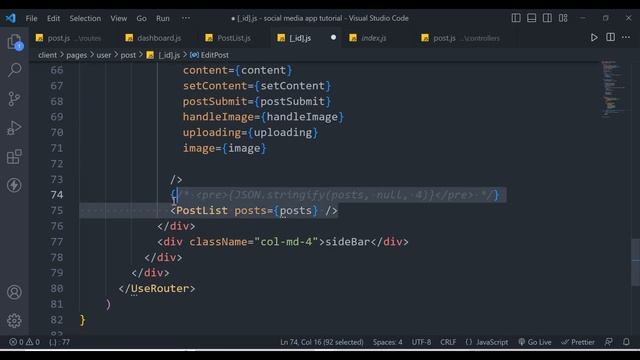640x360 pixels.
Task: Click the client breadcrumb
Action: tap(47, 55)
